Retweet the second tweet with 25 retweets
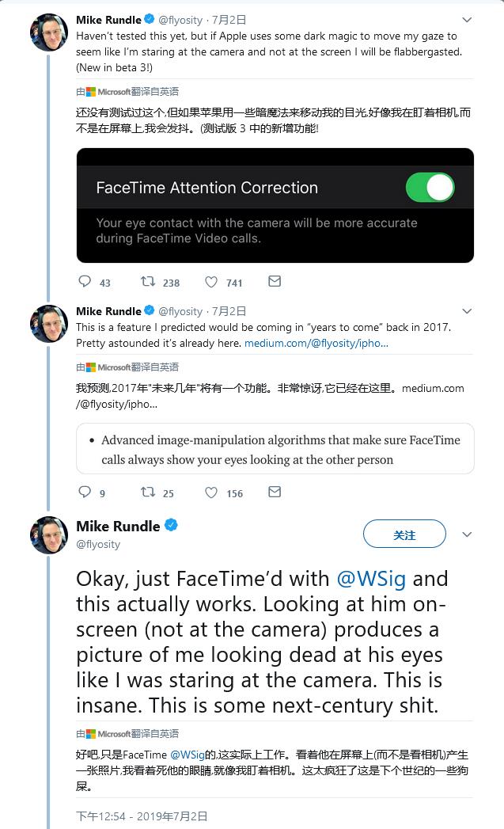Image resolution: width=504 pixels, height=829 pixels. coord(148,492)
